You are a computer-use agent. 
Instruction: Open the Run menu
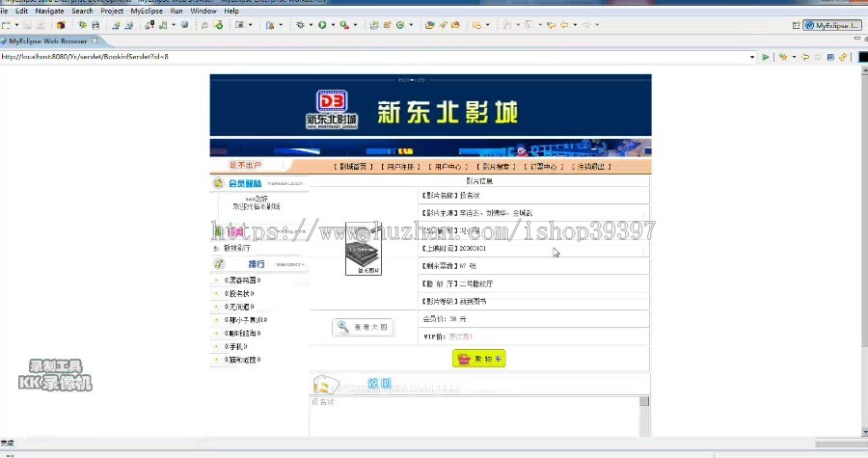tap(176, 11)
